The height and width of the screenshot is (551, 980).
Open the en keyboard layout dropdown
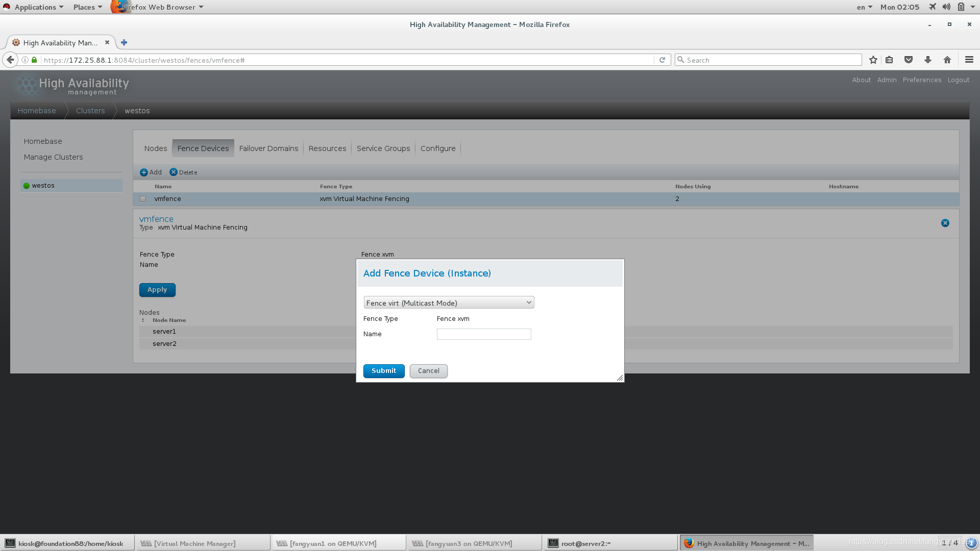tap(864, 7)
